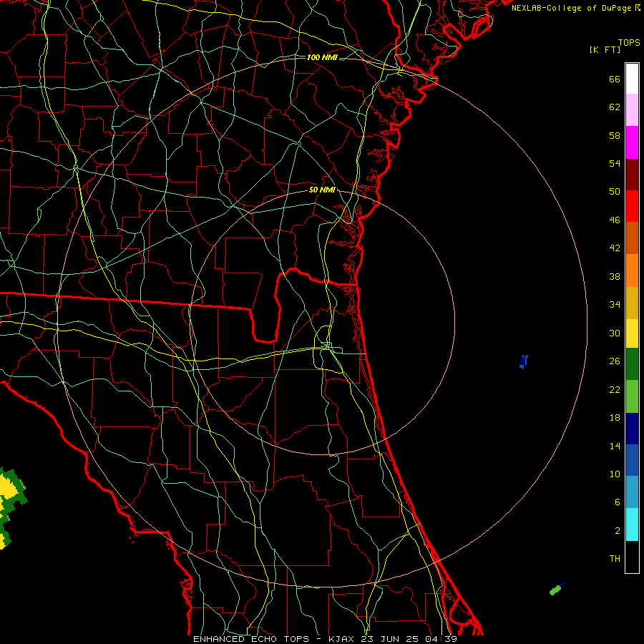
Task: Click the light blue legend swatch
Action: point(632,492)
